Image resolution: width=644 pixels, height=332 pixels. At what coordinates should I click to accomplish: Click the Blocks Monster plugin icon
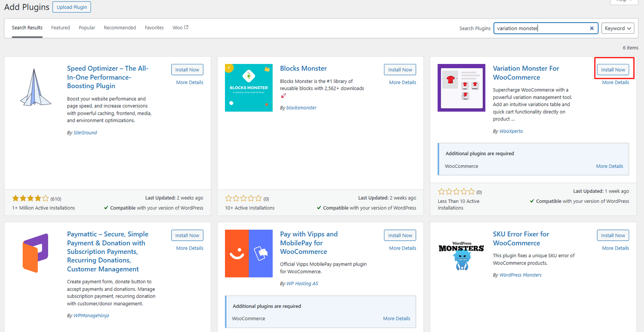pos(248,88)
